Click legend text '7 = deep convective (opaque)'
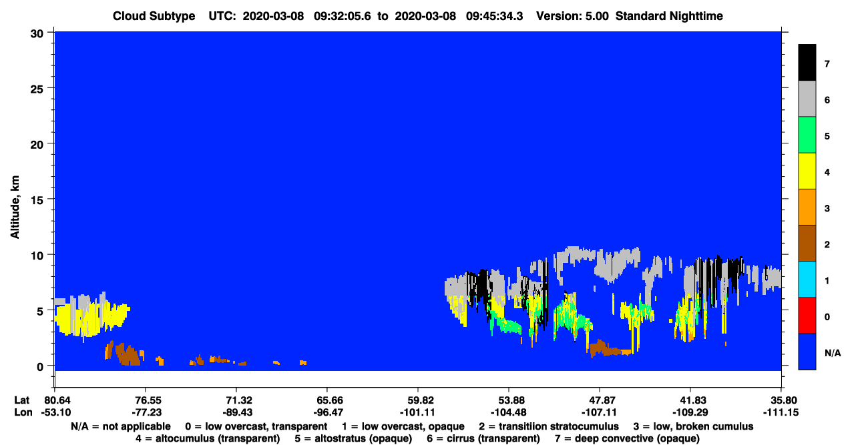 627,438
